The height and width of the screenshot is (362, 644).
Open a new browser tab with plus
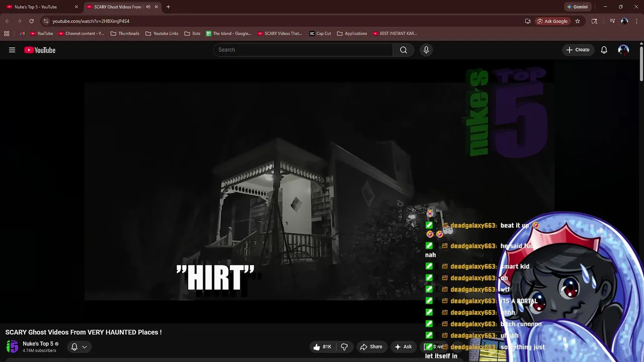168,7
